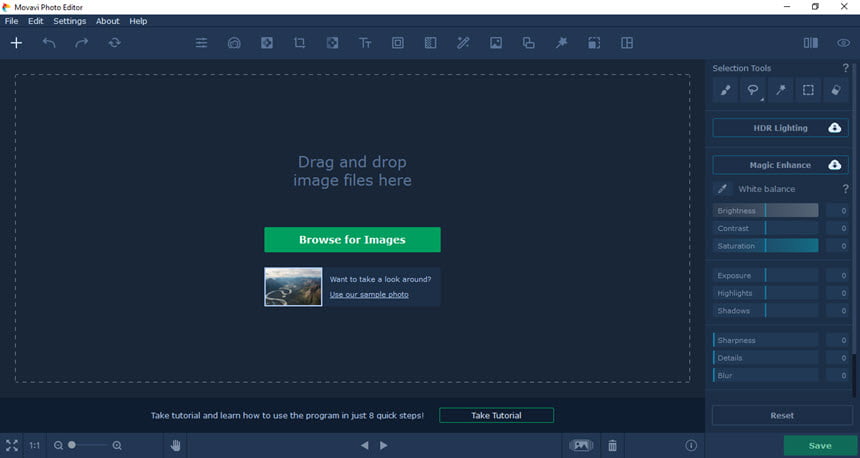Image resolution: width=860 pixels, height=458 pixels.
Task: Click the trash icon to delete image
Action: (613, 445)
